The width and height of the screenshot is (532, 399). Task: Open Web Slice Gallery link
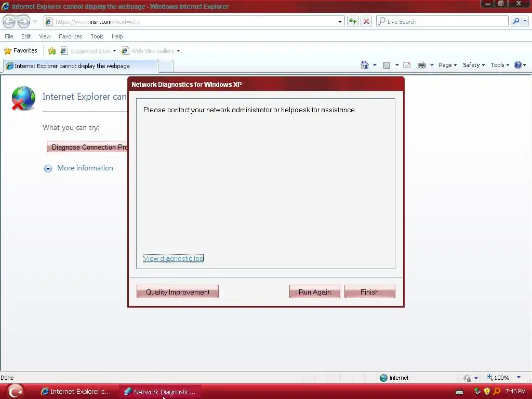[x=148, y=51]
